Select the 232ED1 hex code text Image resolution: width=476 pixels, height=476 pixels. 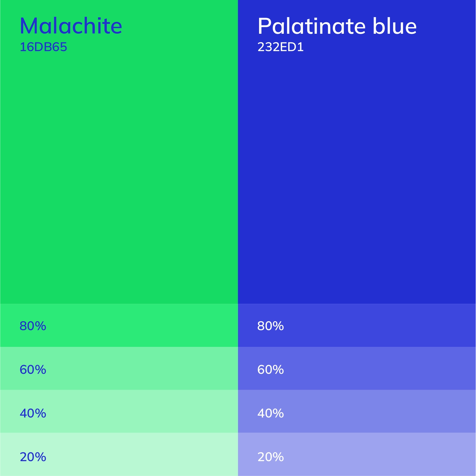click(280, 47)
